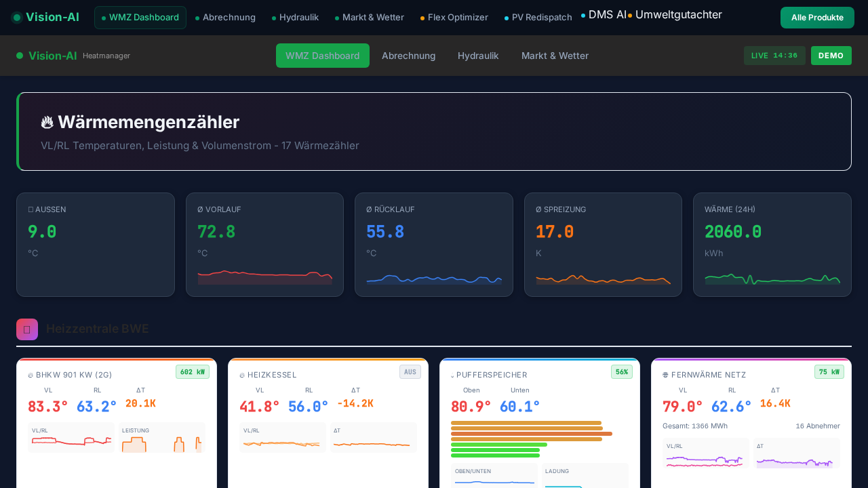Switch to the Hydraulik tab
The height and width of the screenshot is (488, 868).
[x=478, y=56]
